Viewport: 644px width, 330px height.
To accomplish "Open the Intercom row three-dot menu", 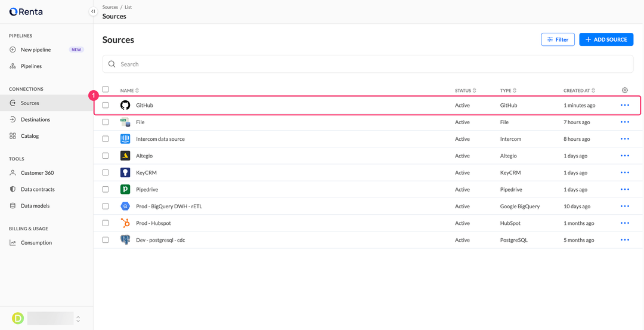I will (625, 139).
